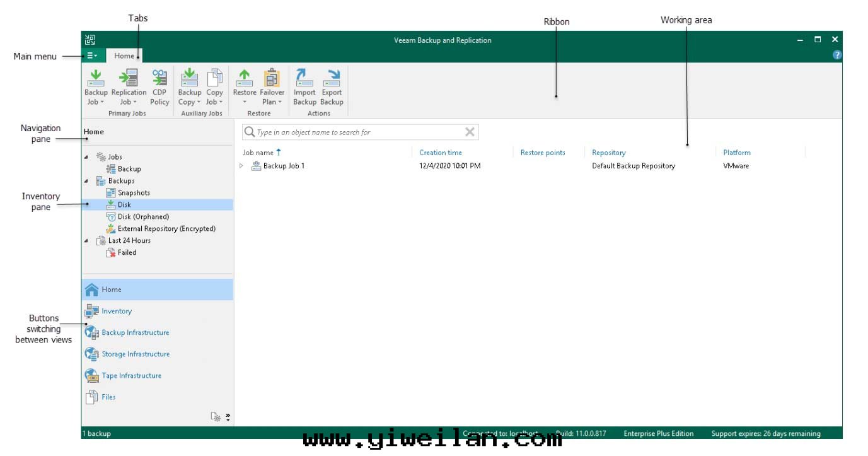
Task: Open the Restore ribbon tool
Action: click(245, 78)
